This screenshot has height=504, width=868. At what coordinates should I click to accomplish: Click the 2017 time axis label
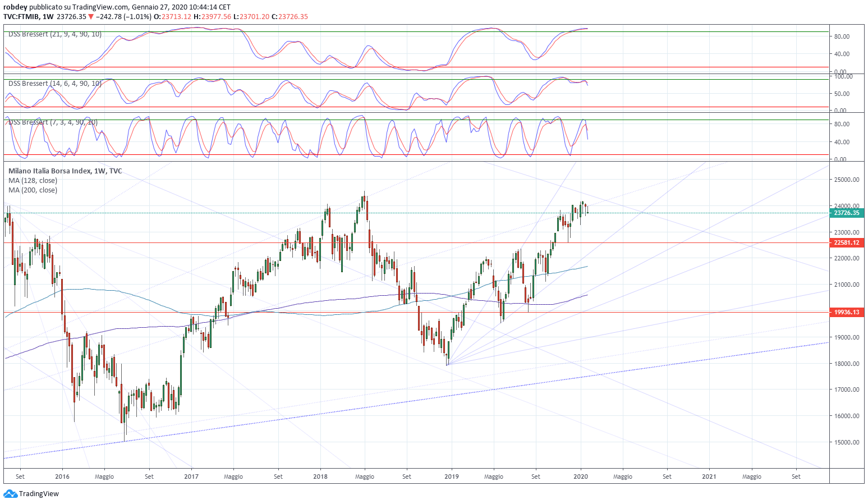(191, 476)
